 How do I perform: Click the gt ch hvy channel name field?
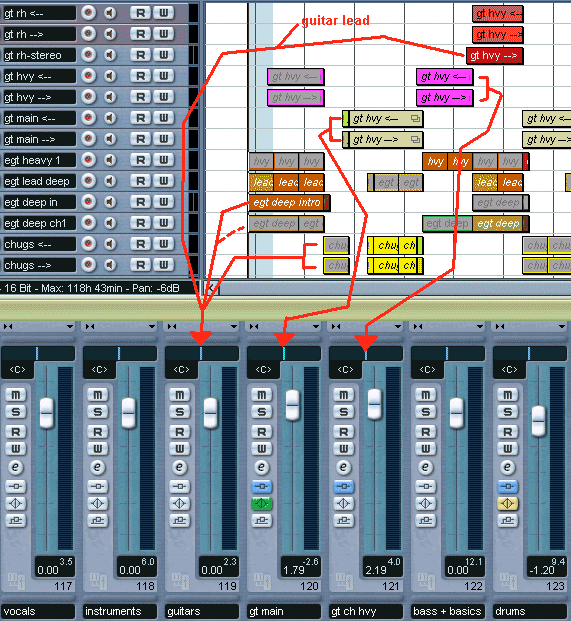[366, 611]
